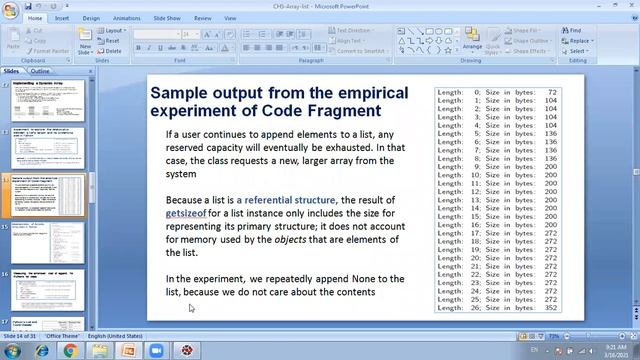Switch to the Outline pane tab
The image size is (640, 360).
click(40, 71)
